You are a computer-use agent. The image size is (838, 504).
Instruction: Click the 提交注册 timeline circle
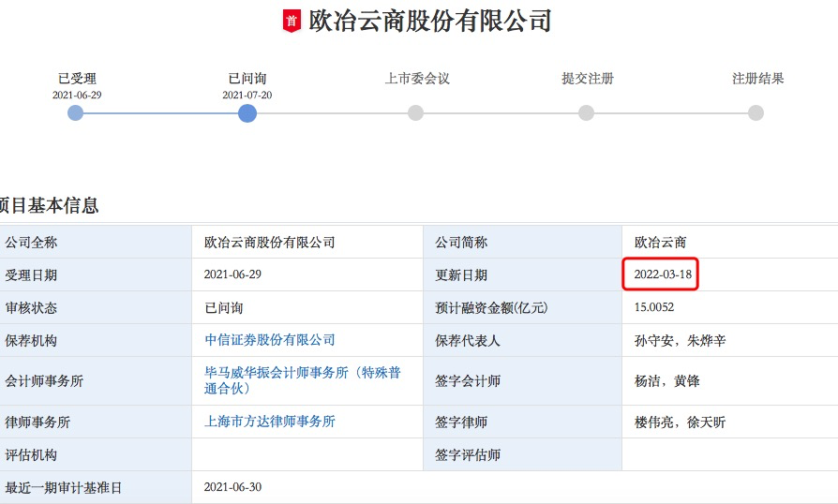click(586, 113)
